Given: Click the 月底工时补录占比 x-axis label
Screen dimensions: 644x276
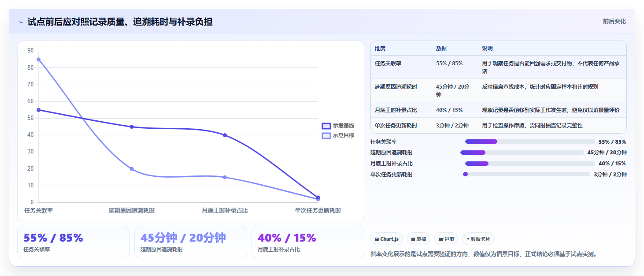Looking at the screenshot, I should [x=225, y=210].
